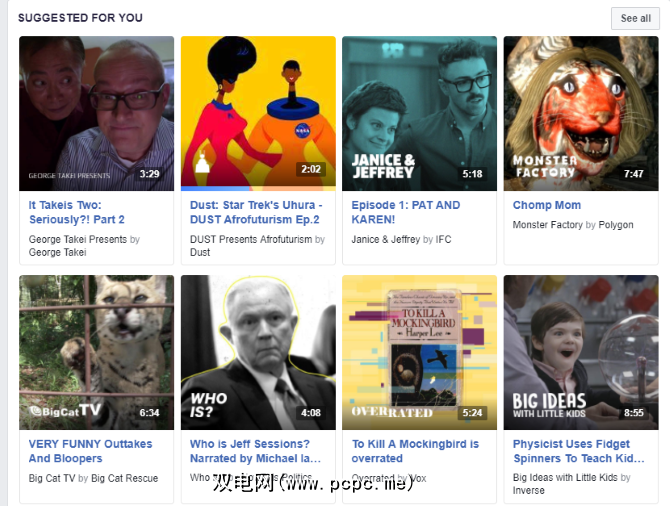This screenshot has width=670, height=506.
Task: Open the Overrated Mockingbird video thumbnail
Action: [x=419, y=352]
